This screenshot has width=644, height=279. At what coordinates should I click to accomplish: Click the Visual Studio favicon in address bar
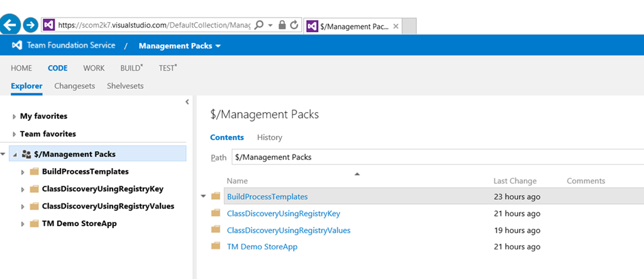point(48,25)
